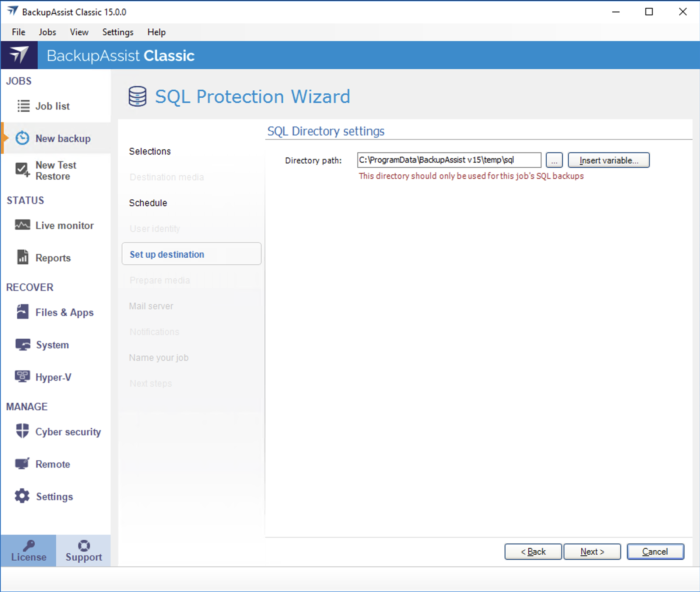Click the Directory path text field
This screenshot has height=592, width=700.
(x=449, y=160)
